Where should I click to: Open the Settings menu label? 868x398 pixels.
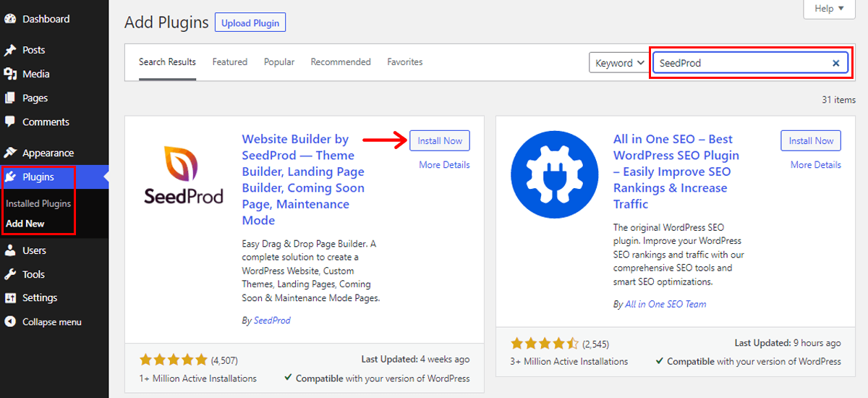[40, 297]
